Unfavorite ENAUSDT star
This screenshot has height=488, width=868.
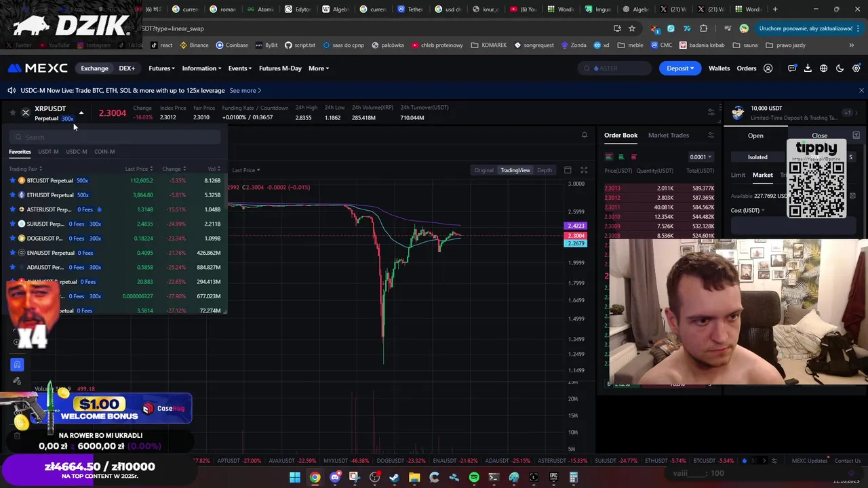[x=12, y=253]
